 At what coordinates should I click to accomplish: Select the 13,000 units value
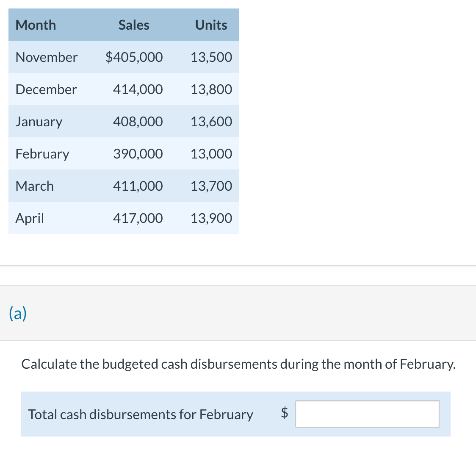[211, 154]
